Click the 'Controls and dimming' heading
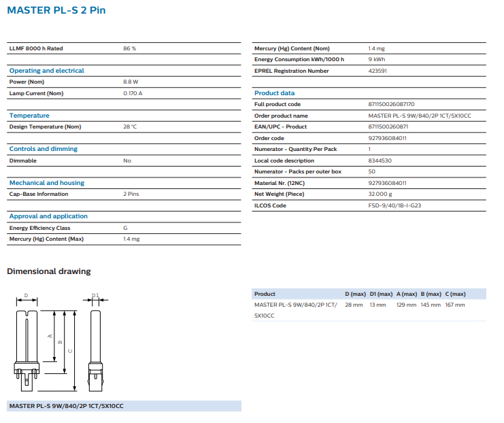This screenshot has width=504, height=423. tap(44, 149)
